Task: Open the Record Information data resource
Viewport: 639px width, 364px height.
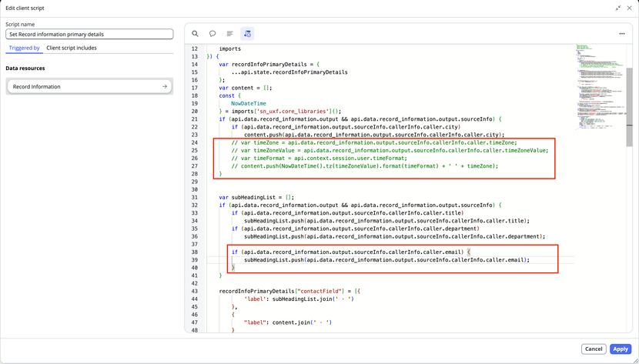Action: pyautogui.click(x=89, y=86)
